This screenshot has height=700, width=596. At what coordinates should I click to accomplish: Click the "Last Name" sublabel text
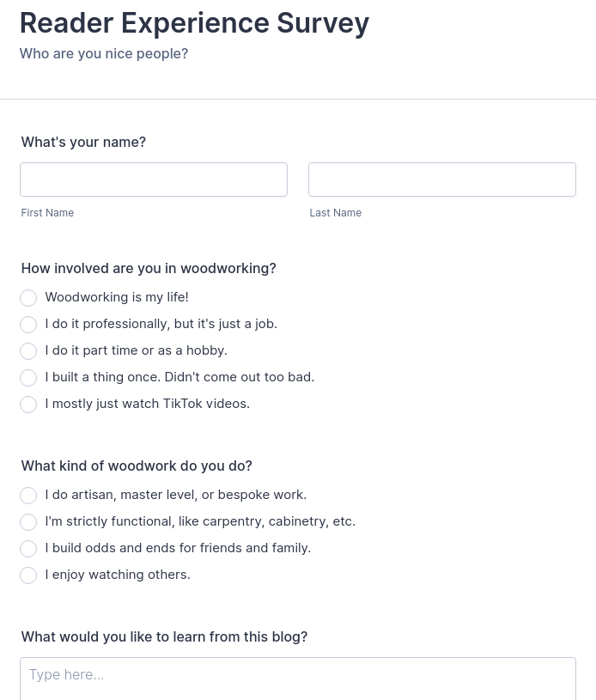click(x=335, y=213)
